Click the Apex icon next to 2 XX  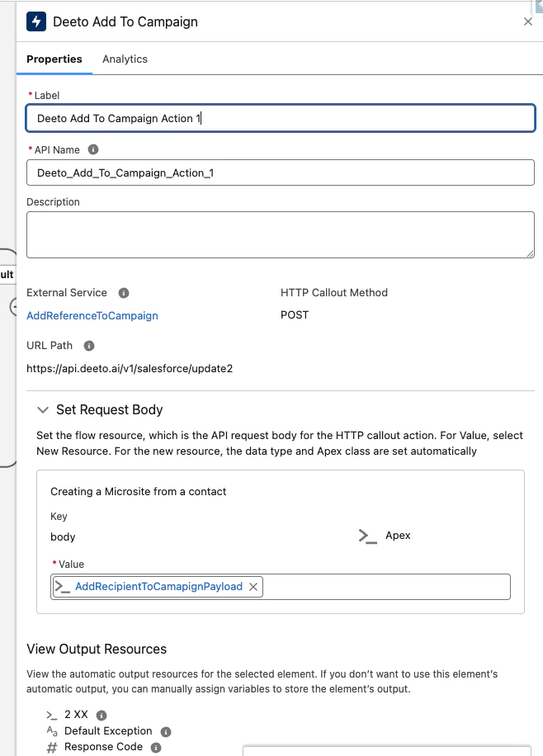coord(52,715)
